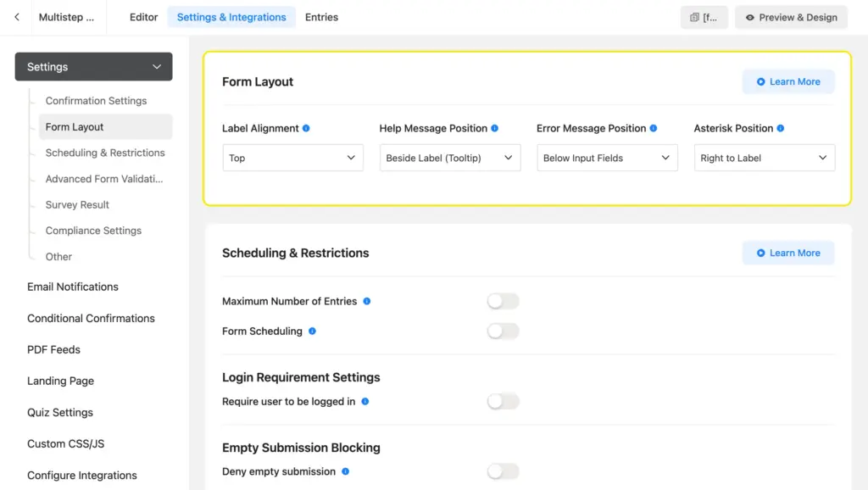Image resolution: width=868 pixels, height=490 pixels.
Task: Open Help Message Position dropdown
Action: pos(449,159)
